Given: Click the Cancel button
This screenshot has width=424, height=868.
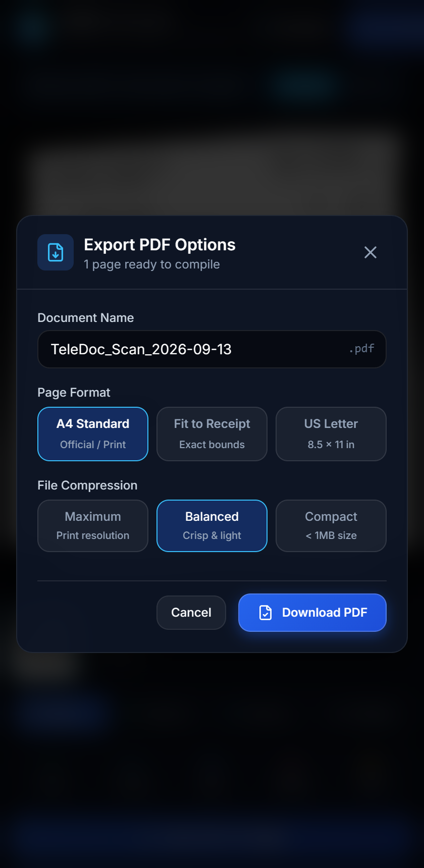Looking at the screenshot, I should pyautogui.click(x=191, y=613).
